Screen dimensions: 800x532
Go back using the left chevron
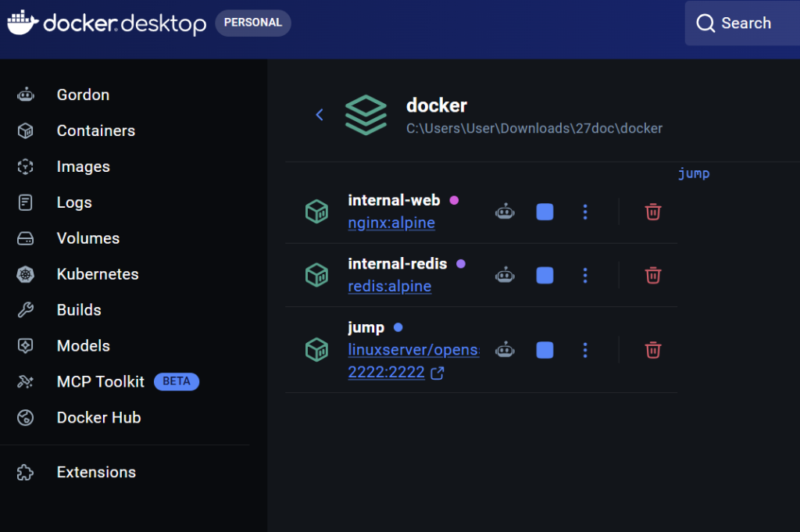pyautogui.click(x=320, y=115)
